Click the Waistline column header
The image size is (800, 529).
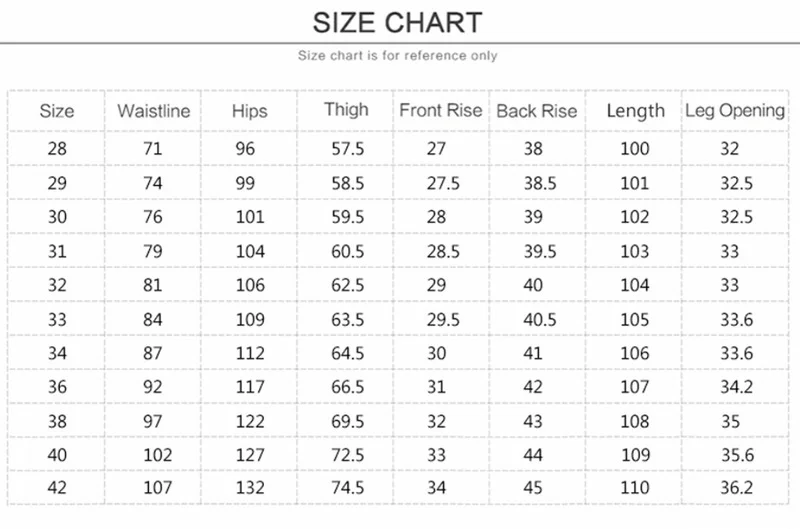(153, 111)
